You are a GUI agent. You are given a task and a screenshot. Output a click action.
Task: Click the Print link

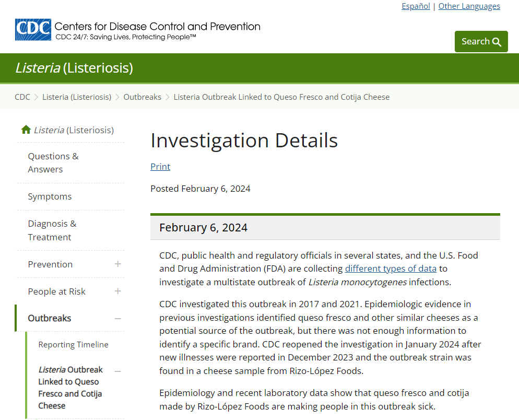click(x=160, y=166)
